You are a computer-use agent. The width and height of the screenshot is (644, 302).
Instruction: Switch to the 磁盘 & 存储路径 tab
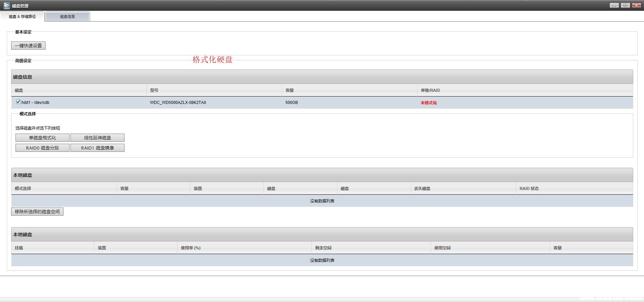22,17
